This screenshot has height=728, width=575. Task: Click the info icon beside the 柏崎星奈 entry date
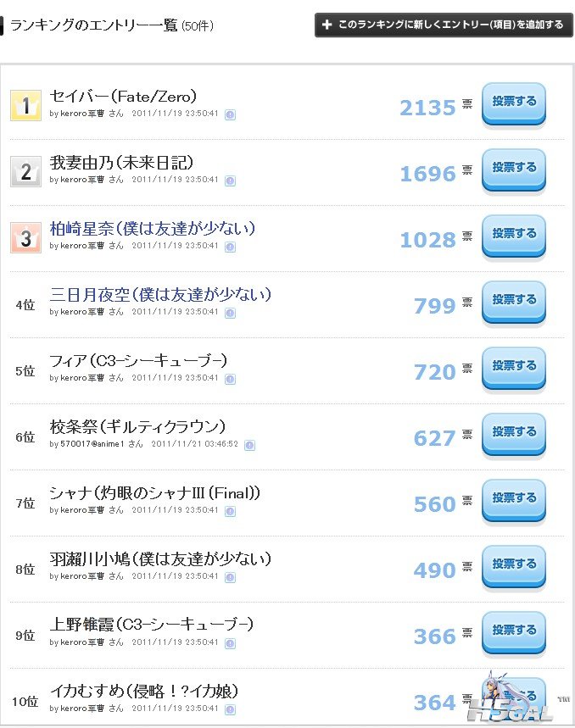tap(230, 246)
